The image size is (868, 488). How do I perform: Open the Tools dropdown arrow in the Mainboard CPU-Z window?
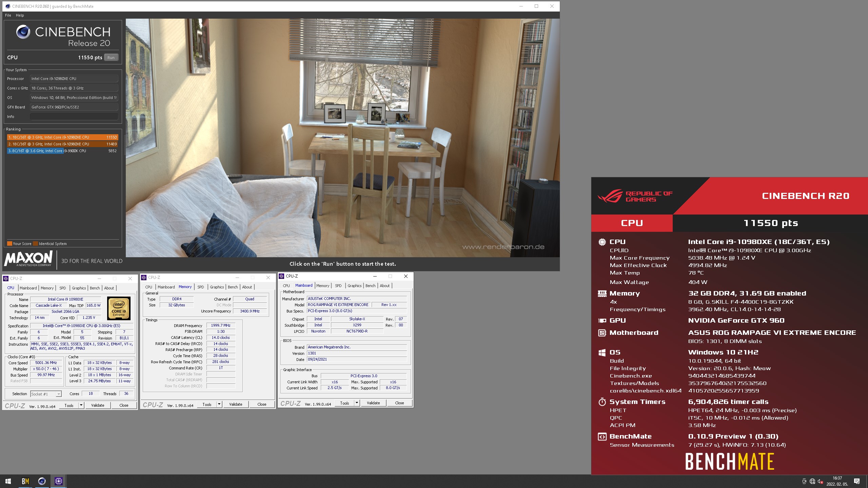point(357,403)
